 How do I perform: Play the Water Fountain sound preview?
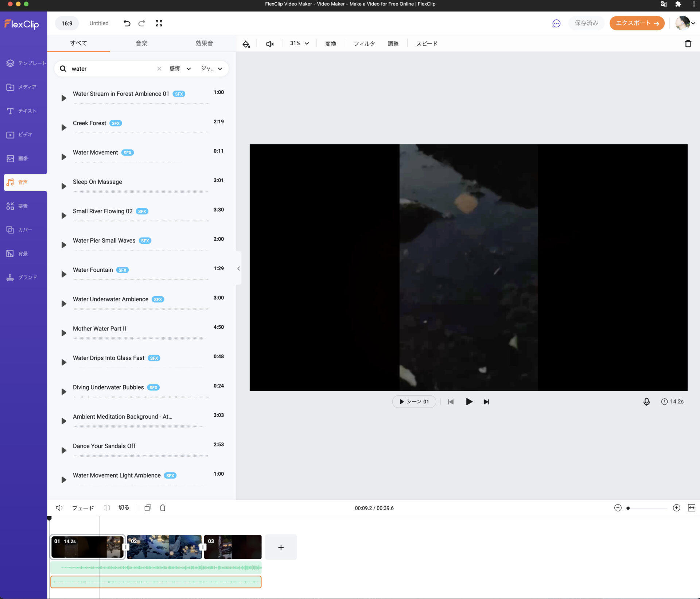tap(64, 274)
